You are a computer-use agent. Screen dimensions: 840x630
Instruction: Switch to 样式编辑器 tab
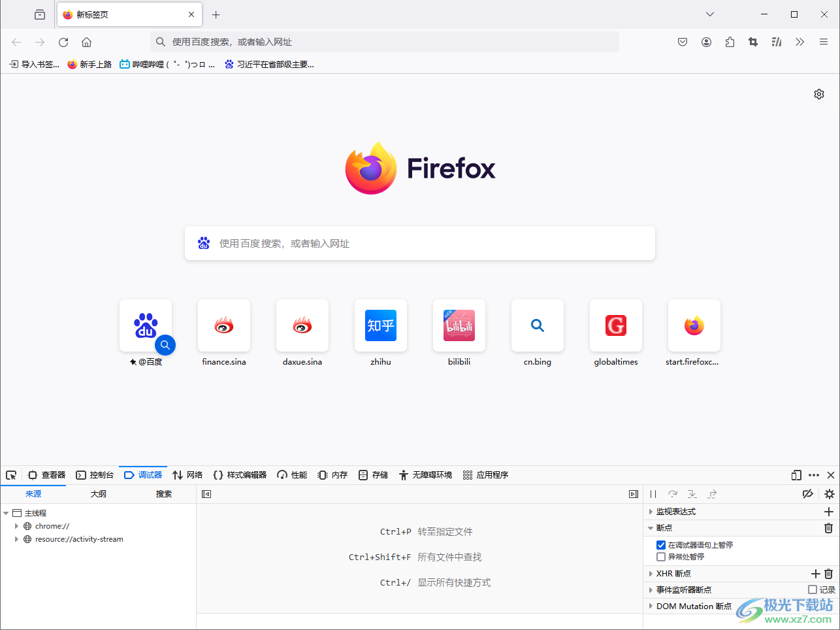click(x=240, y=475)
